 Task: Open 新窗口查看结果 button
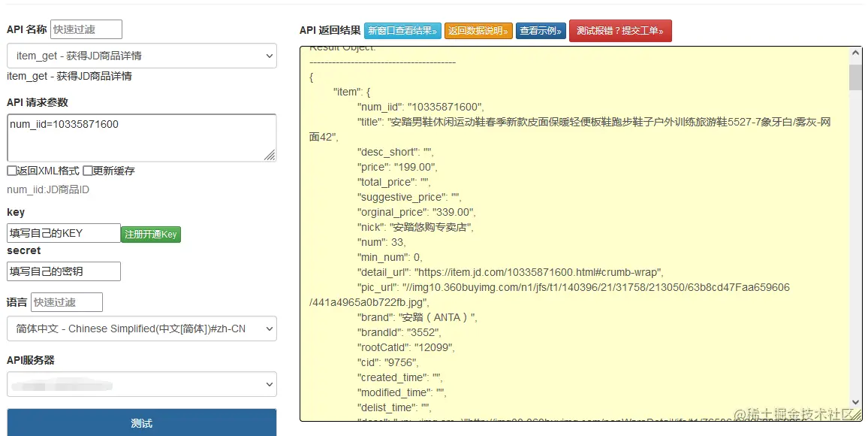click(403, 31)
